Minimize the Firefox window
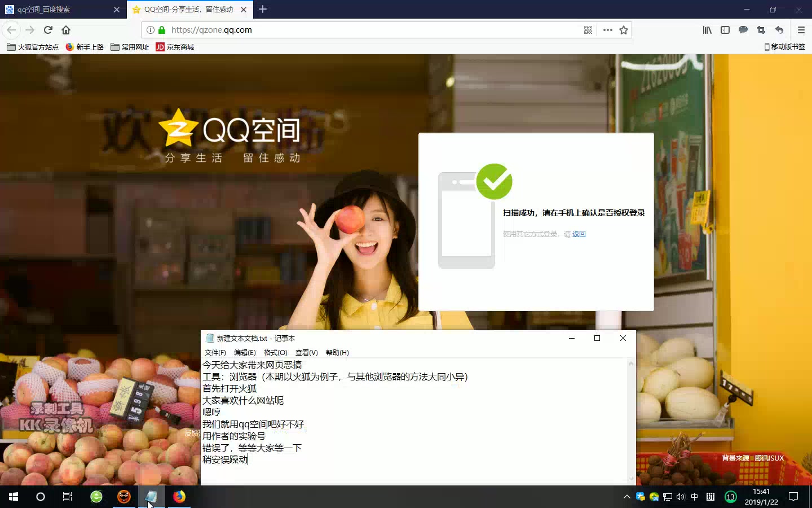This screenshot has height=508, width=812. 747,9
